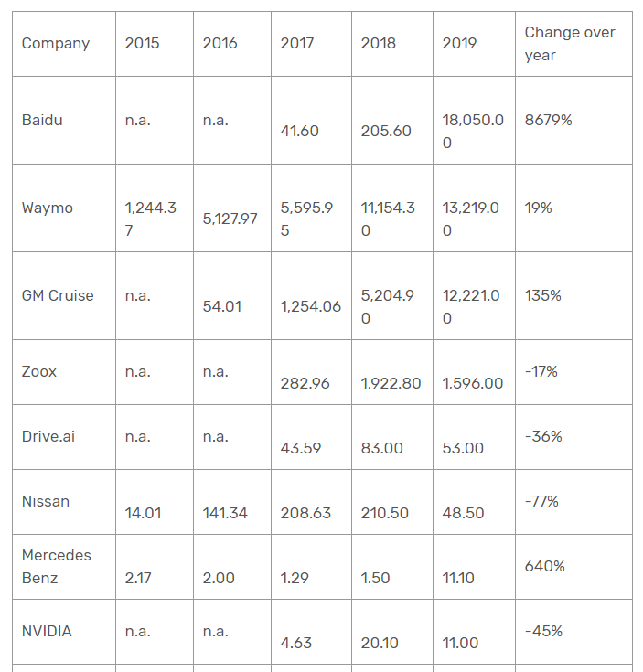643x672 pixels.
Task: Click the Nissan row label
Action: click(x=46, y=501)
